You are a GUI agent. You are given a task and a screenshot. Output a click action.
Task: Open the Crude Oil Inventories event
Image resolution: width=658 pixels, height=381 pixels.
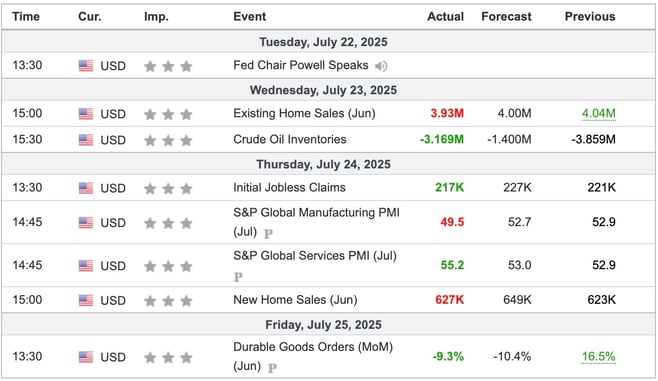coord(290,139)
